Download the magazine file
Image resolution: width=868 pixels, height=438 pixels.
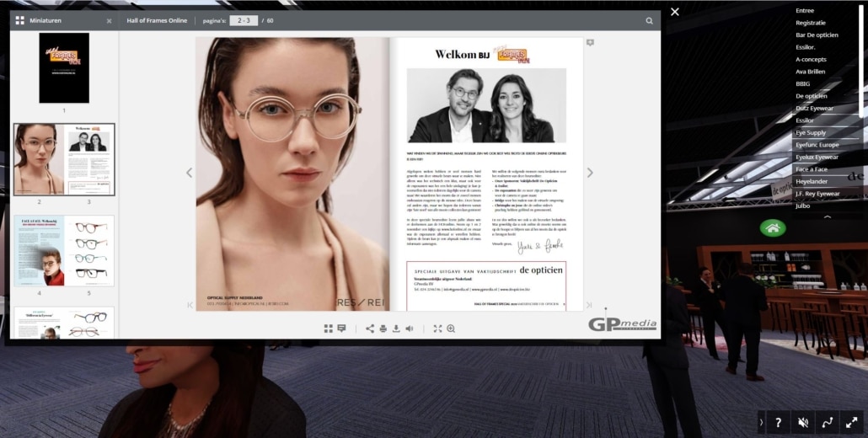tap(396, 328)
